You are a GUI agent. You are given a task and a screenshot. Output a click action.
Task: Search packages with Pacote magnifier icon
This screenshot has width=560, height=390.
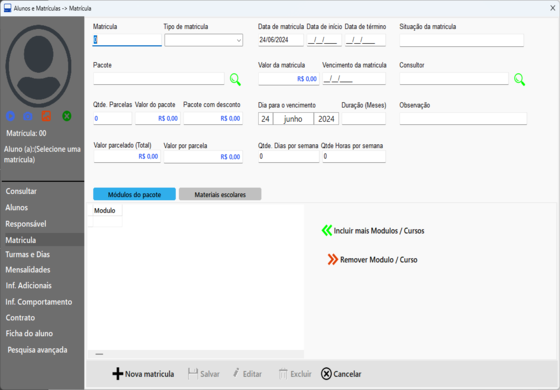point(235,79)
